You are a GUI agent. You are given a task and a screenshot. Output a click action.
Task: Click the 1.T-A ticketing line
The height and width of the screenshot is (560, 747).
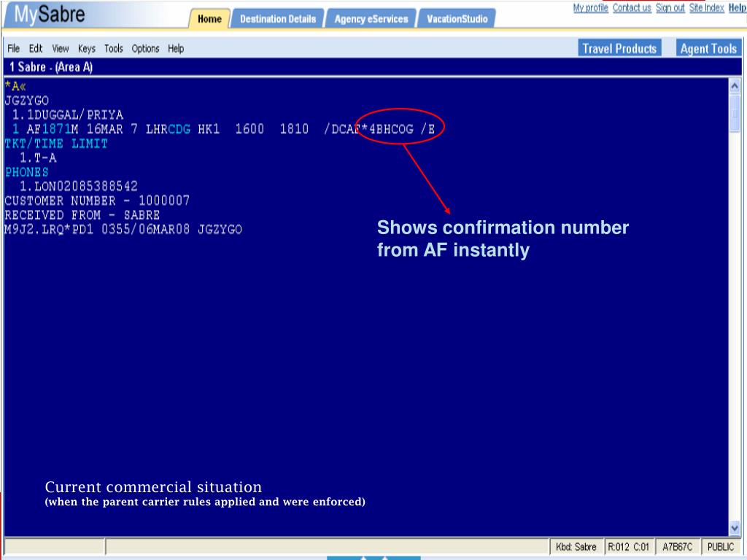pyautogui.click(x=38, y=158)
